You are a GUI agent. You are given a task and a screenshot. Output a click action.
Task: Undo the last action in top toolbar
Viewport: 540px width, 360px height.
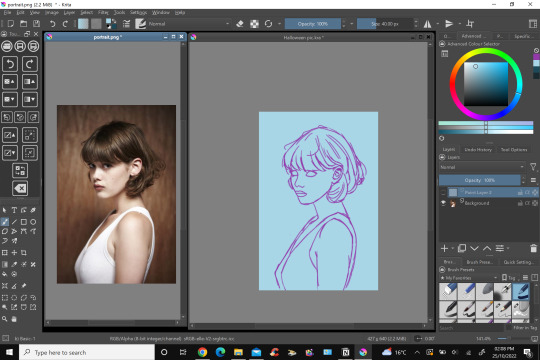point(52,23)
